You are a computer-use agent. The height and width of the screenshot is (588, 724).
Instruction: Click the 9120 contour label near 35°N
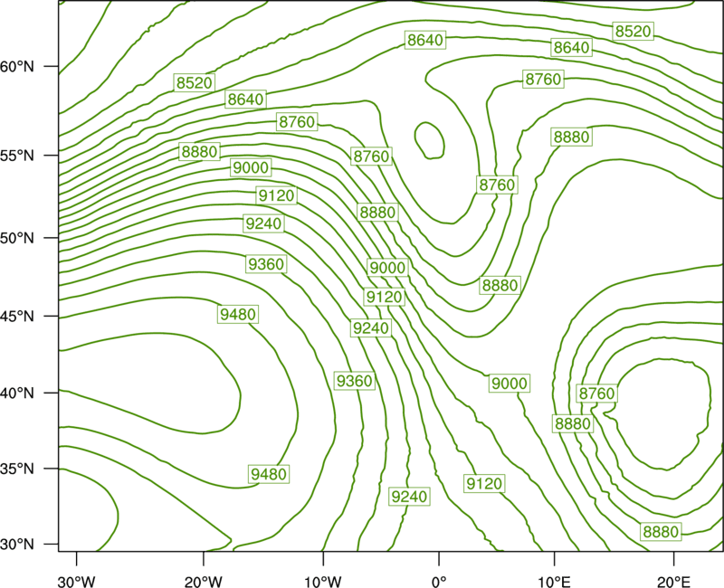tap(484, 483)
